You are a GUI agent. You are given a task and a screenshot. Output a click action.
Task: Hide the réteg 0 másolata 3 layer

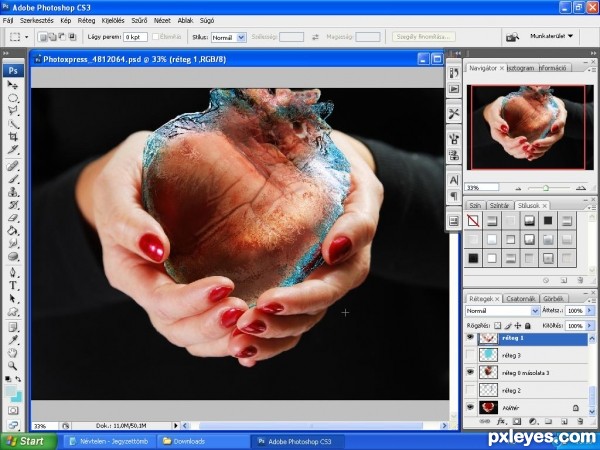click(x=470, y=372)
